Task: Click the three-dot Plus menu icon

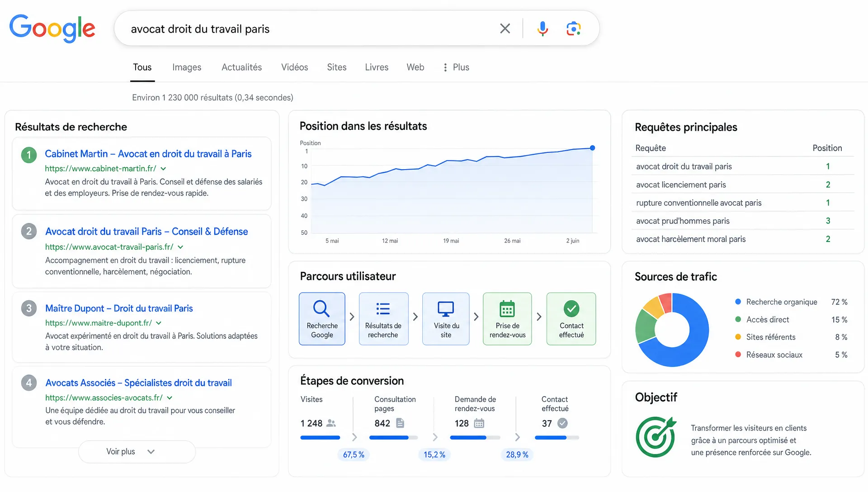Action: [445, 67]
